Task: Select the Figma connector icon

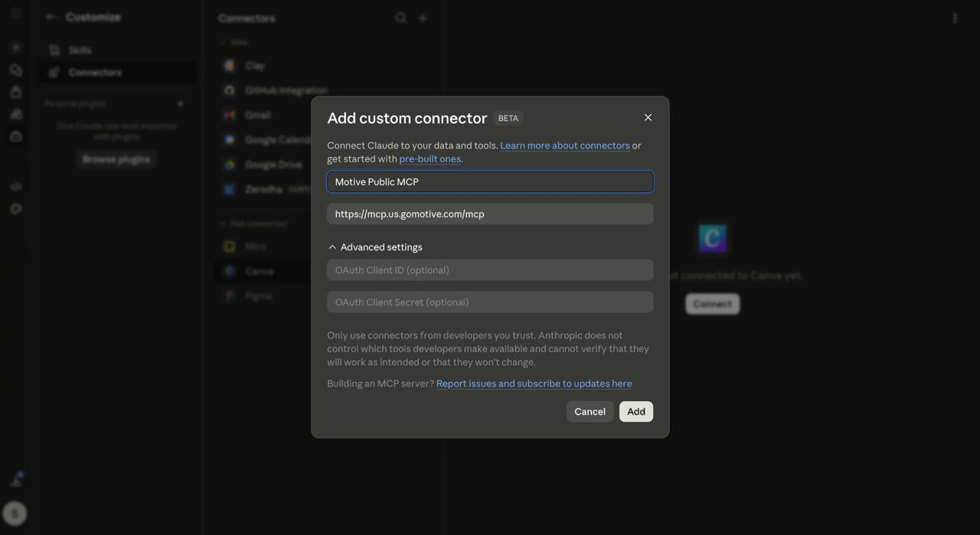Action: click(230, 296)
